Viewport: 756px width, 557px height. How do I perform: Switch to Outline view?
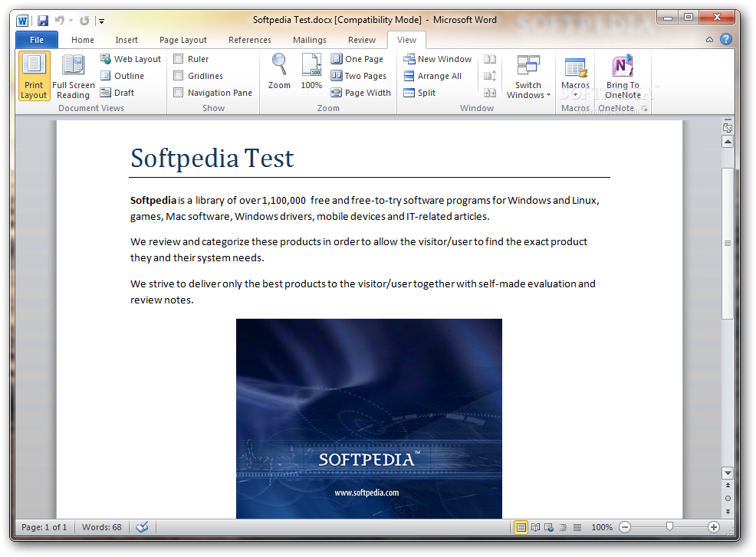[x=122, y=76]
